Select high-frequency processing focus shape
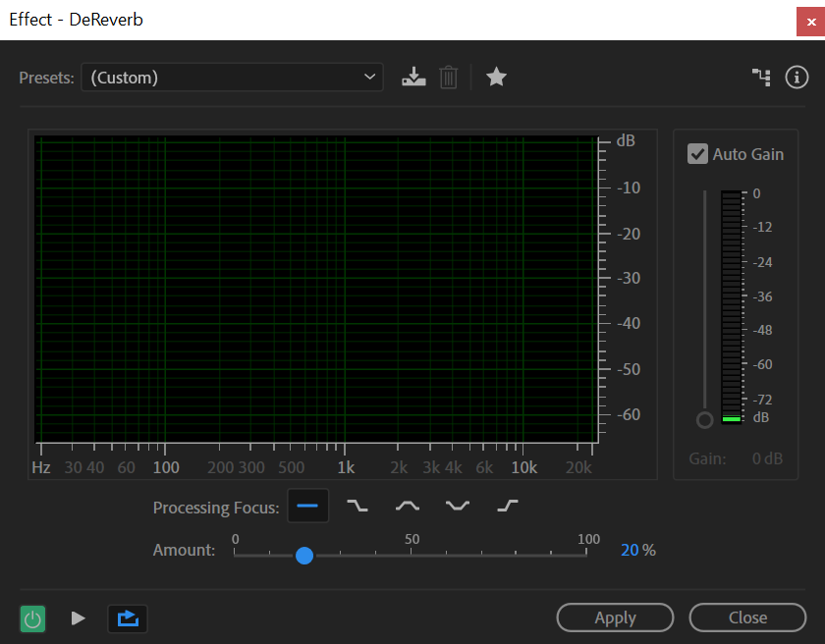 pyautogui.click(x=507, y=506)
